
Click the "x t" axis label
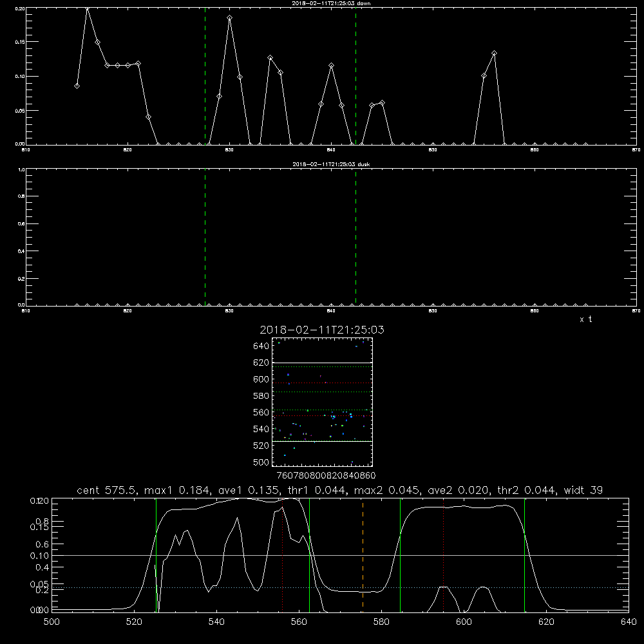585,319
